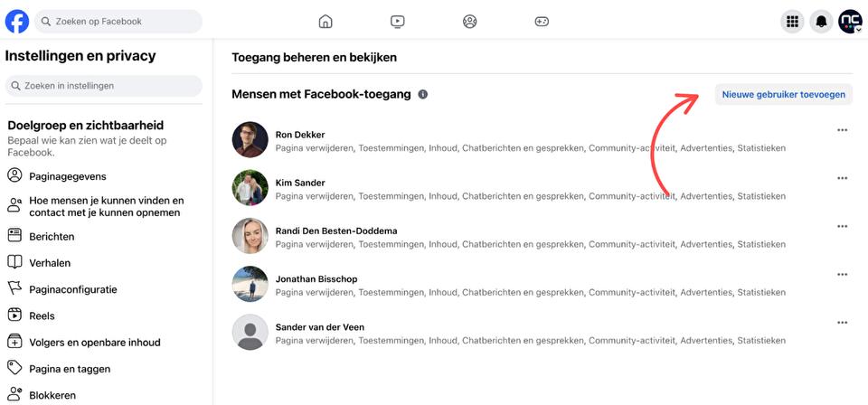Open the notifications bell icon
The image size is (868, 405).
point(821,22)
